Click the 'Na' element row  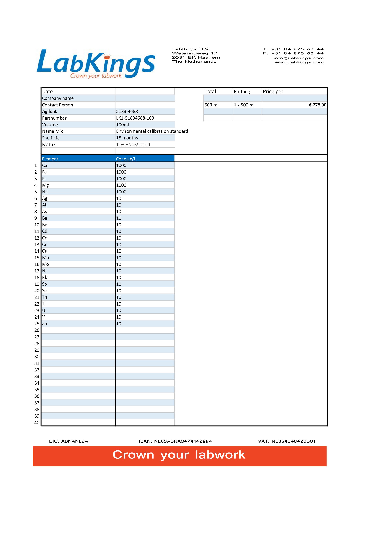coord(108,192)
